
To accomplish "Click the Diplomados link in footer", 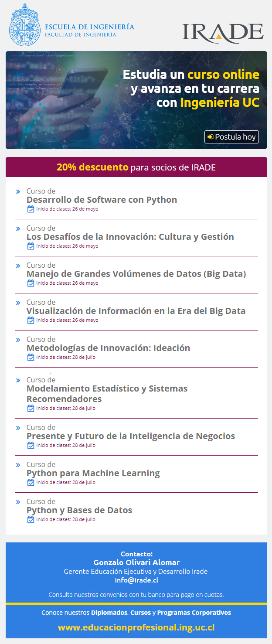I will tap(109, 613).
